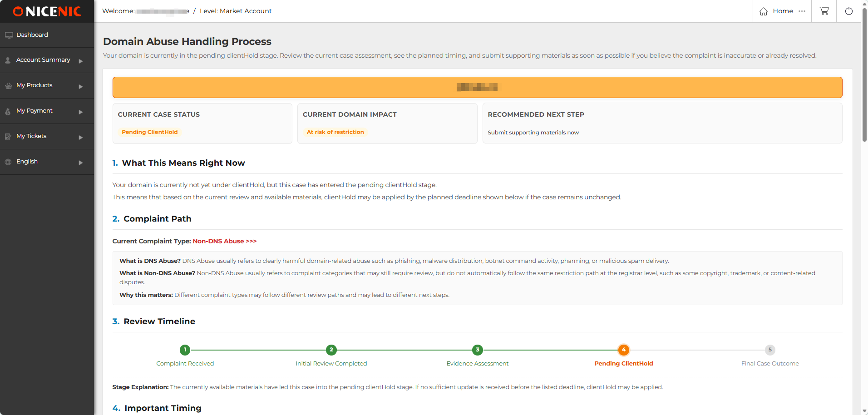Expand the My Payment submenu arrow
The height and width of the screenshot is (415, 868).
81,112
